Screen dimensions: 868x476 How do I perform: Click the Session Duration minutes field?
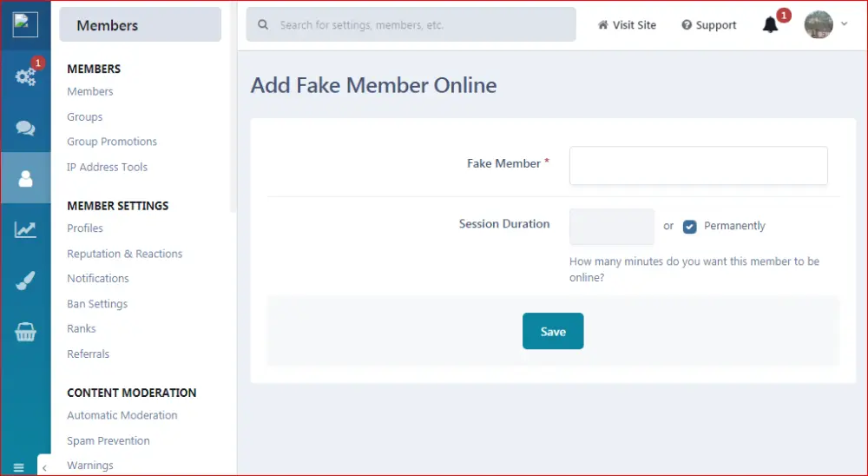tap(611, 227)
